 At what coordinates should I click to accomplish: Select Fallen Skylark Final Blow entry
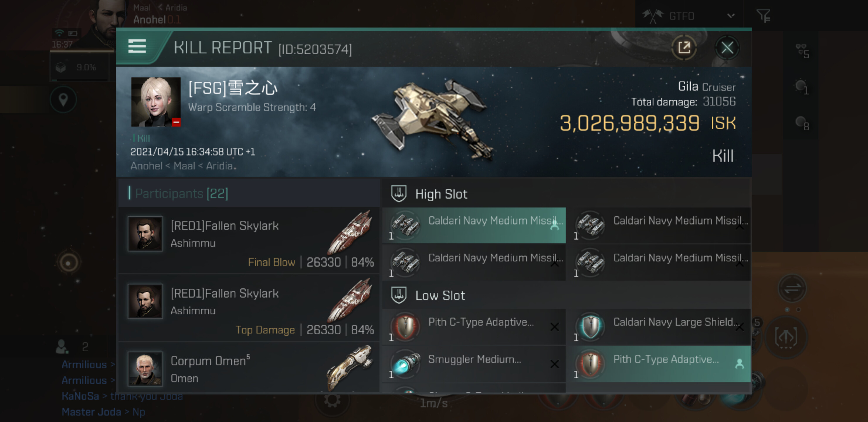point(249,240)
